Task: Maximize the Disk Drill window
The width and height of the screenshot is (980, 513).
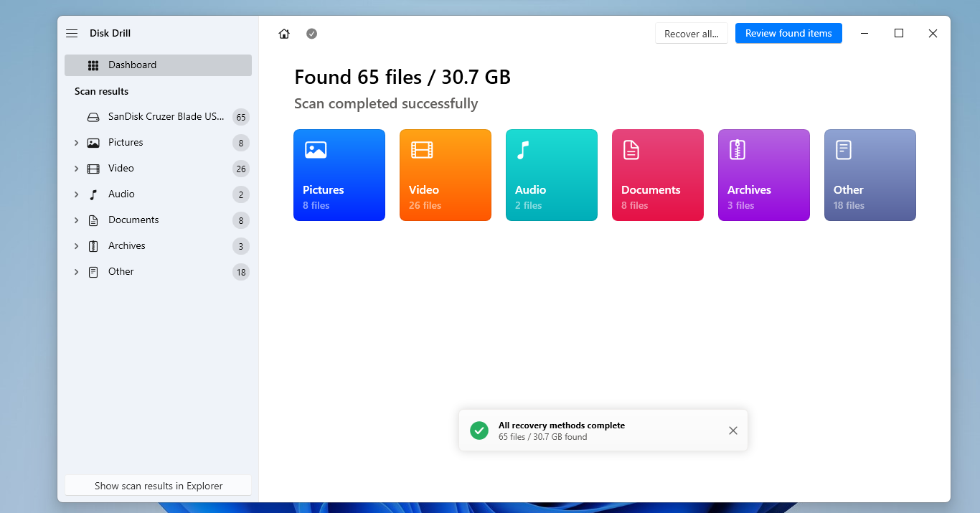Action: pos(899,33)
